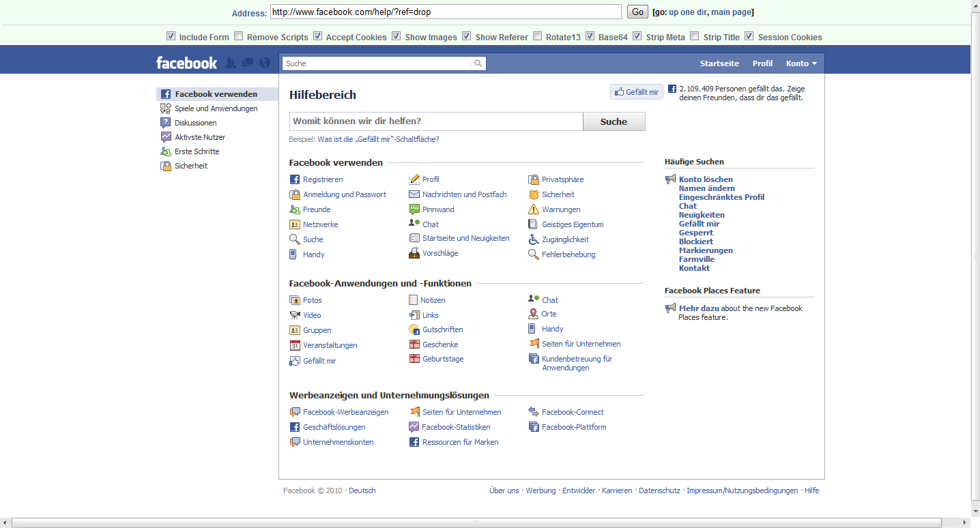Image resolution: width=980 pixels, height=528 pixels.
Task: Click the Go button next to address
Action: [637, 12]
